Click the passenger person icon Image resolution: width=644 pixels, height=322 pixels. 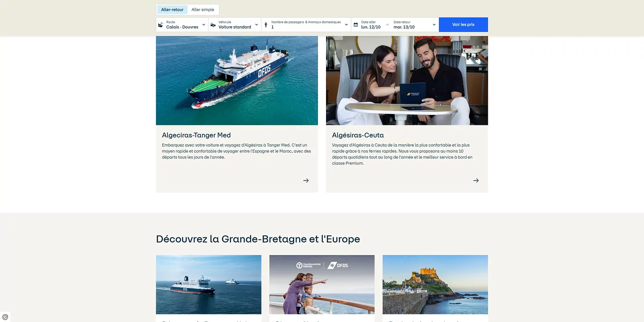coord(266,25)
